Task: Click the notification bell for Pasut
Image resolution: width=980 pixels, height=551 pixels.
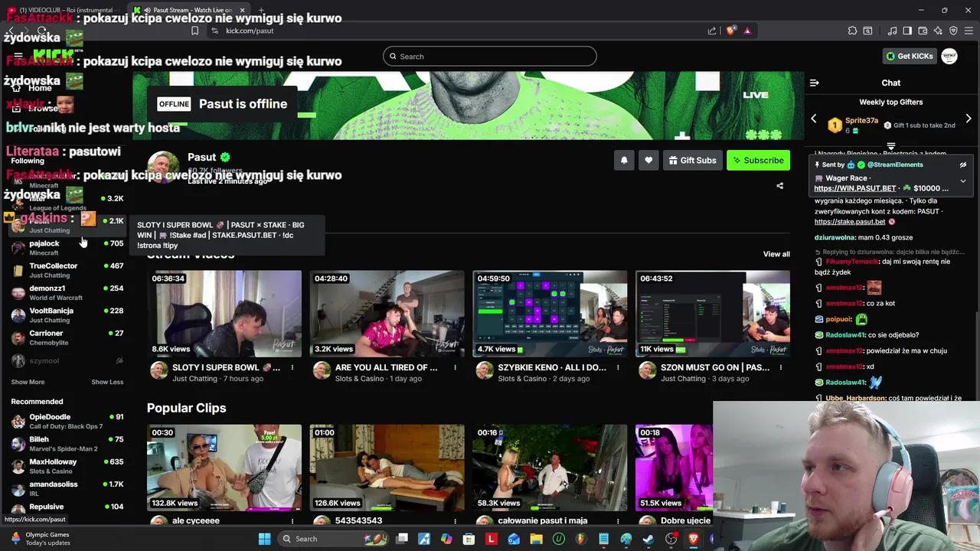Action: click(624, 160)
